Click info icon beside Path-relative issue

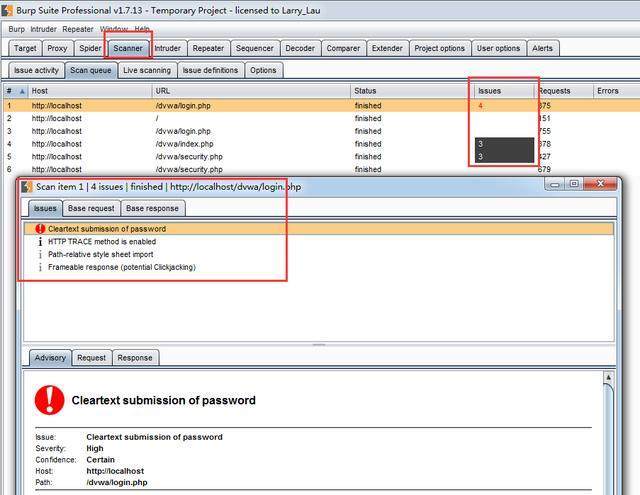coord(40,254)
